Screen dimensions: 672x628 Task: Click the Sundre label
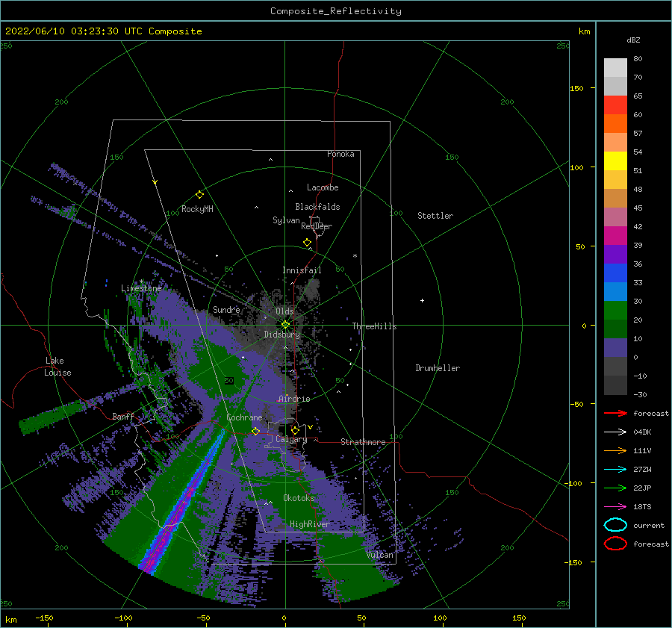(x=226, y=309)
